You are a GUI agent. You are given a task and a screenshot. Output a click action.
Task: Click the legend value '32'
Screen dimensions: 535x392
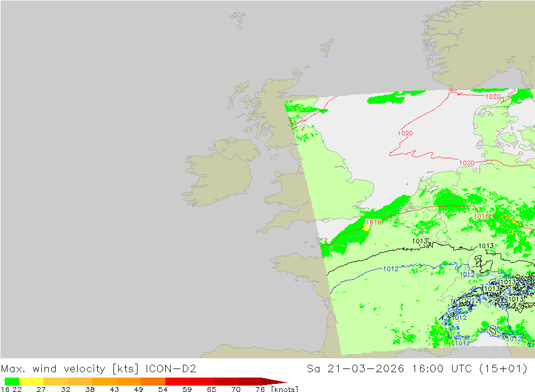coord(65,389)
